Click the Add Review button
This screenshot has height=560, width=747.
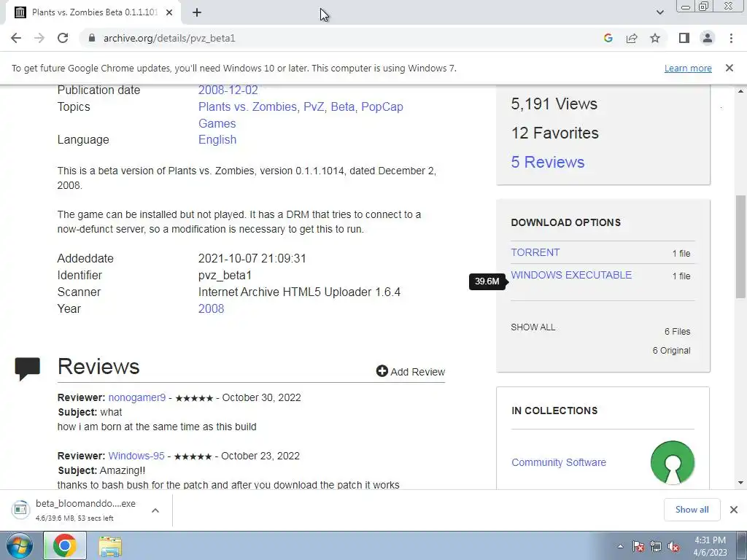(x=410, y=371)
